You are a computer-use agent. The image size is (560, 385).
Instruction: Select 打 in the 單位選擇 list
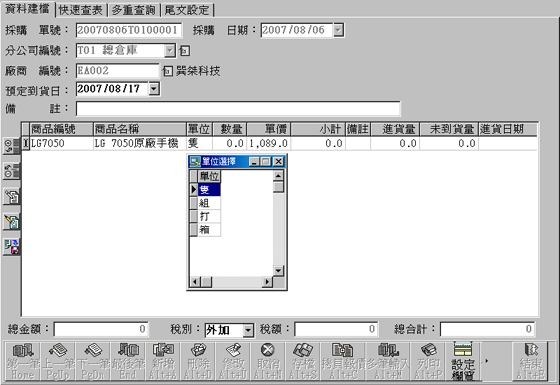click(209, 216)
